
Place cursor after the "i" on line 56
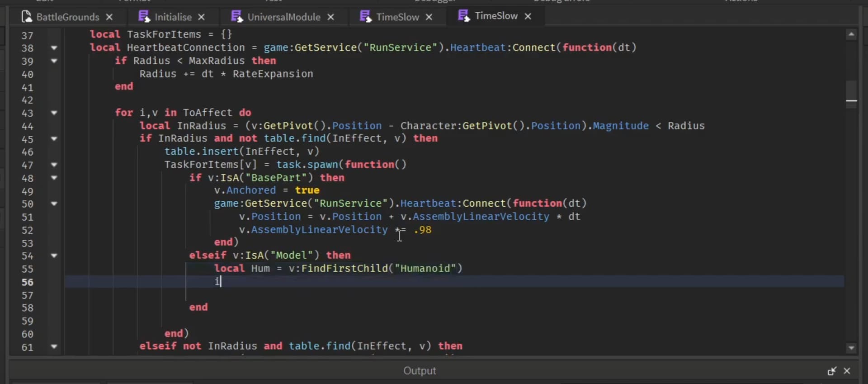(221, 281)
